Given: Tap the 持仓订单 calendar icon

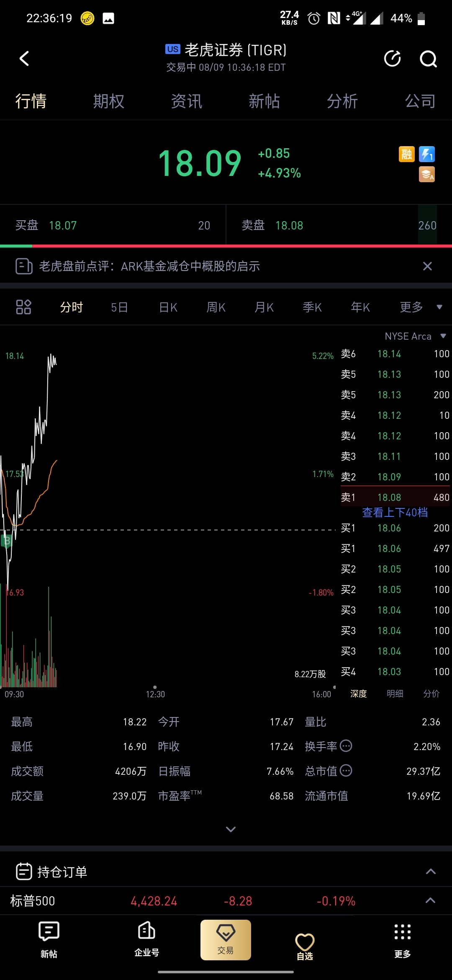Looking at the screenshot, I should (24, 872).
